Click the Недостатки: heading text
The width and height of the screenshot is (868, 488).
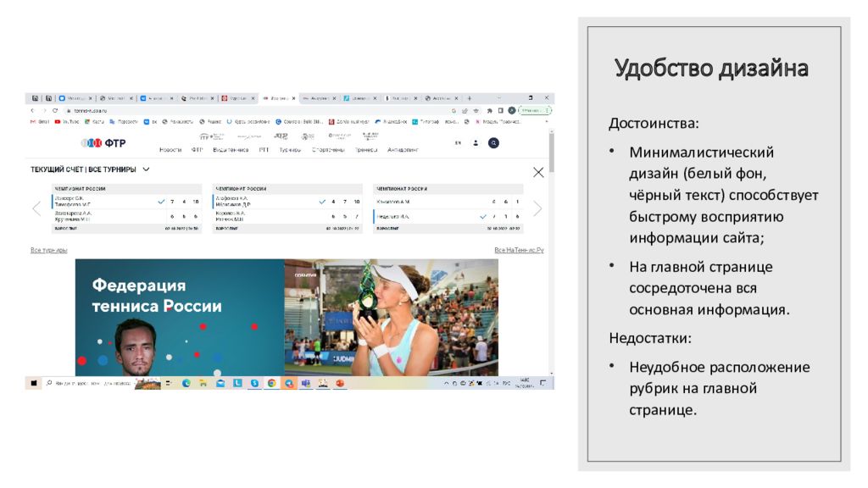tap(650, 337)
